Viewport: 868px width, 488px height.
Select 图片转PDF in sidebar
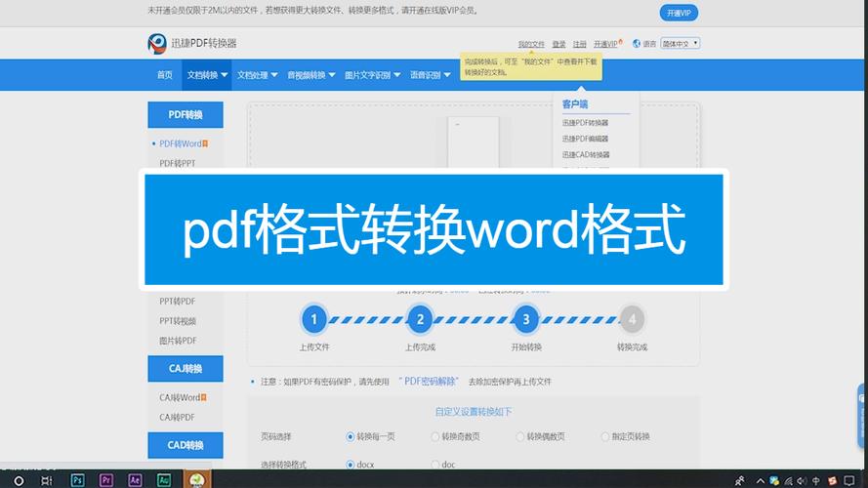(178, 341)
